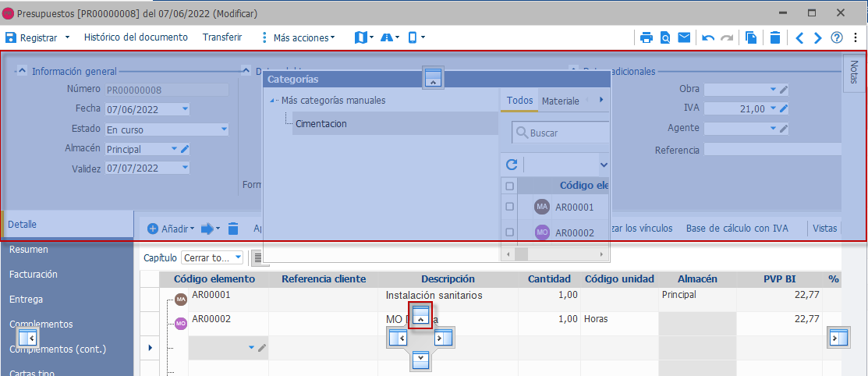868x376 pixels.
Task: Go to next document arrow
Action: 817,37
